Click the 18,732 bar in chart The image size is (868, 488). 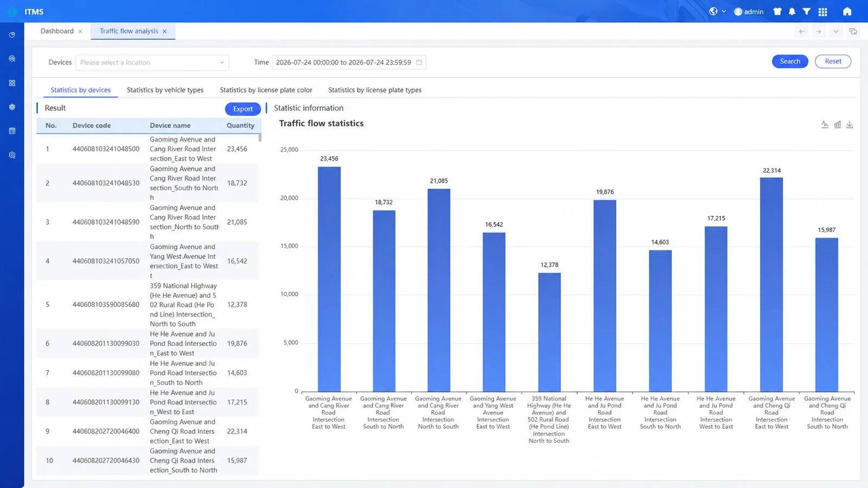(x=384, y=301)
